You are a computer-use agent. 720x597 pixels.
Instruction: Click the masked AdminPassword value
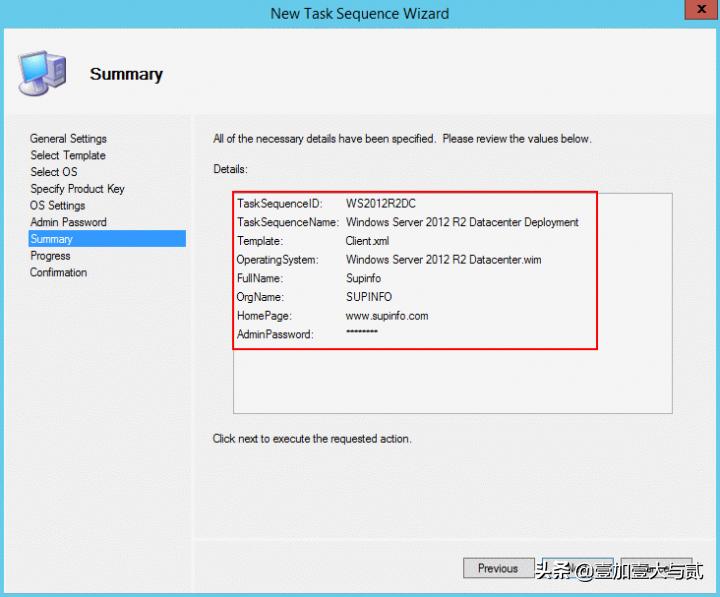click(361, 332)
